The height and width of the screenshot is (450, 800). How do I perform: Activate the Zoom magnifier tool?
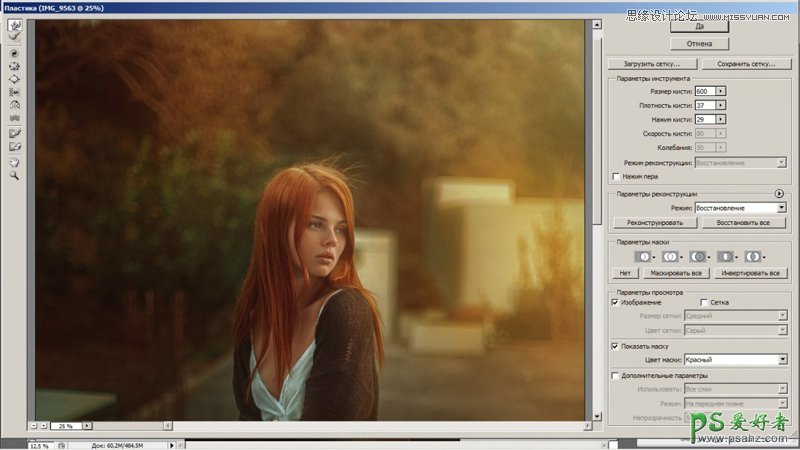pos(15,175)
